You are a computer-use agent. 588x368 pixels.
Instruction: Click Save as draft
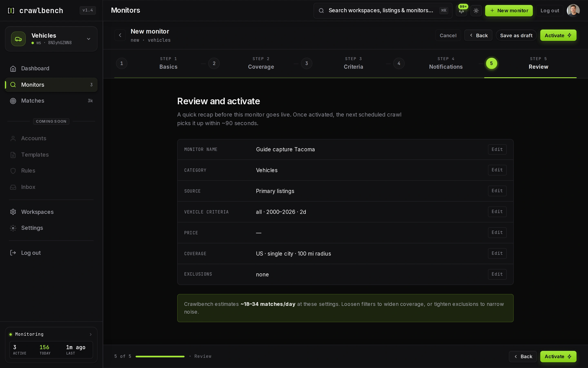point(516,35)
